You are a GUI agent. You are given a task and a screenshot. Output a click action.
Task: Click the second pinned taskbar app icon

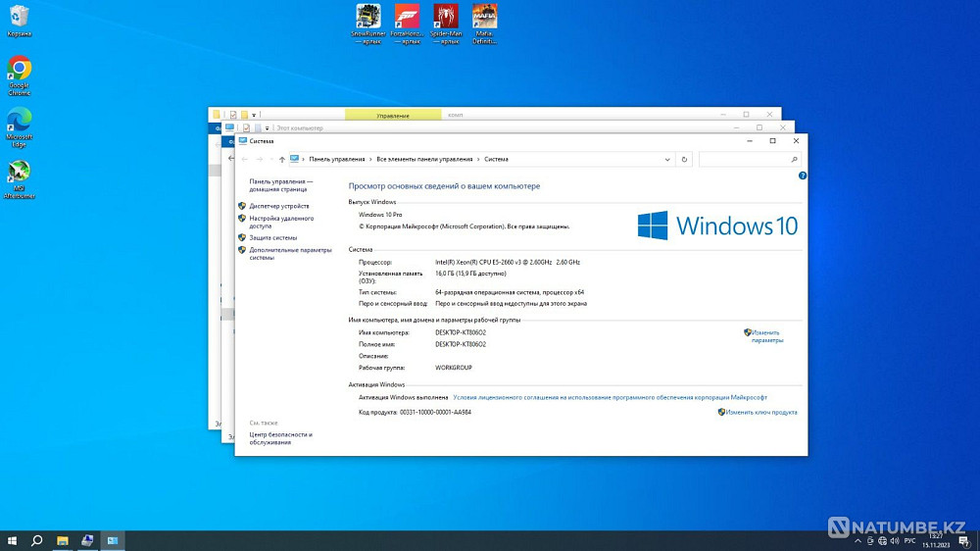87,540
